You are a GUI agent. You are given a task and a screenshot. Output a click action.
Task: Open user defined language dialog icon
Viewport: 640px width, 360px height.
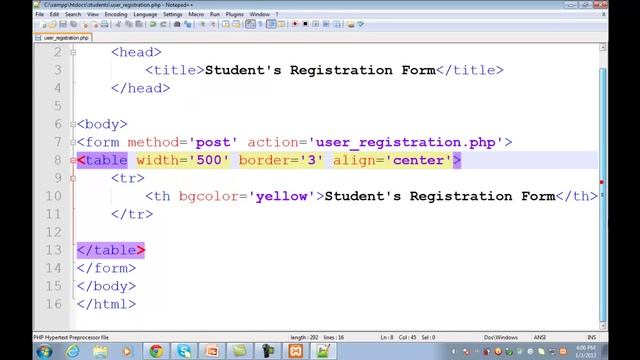[x=281, y=24]
